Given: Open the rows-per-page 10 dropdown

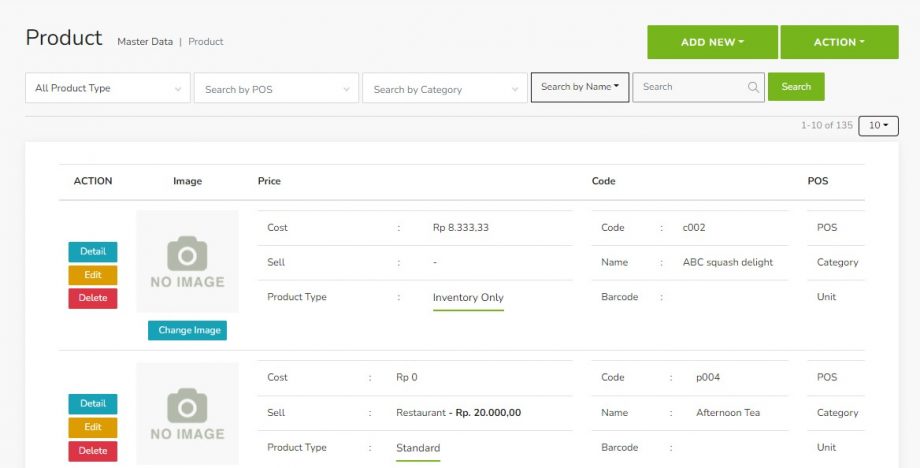Looking at the screenshot, I should tap(878, 126).
